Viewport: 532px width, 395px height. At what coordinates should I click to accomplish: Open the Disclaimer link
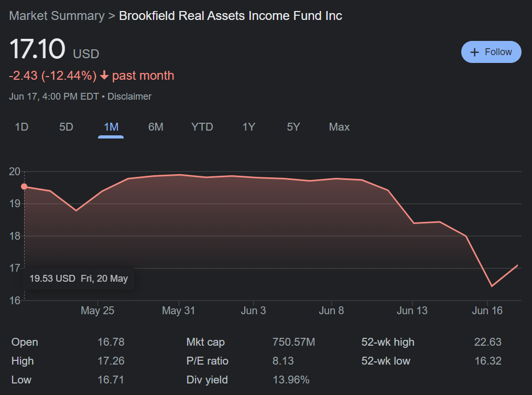click(129, 97)
